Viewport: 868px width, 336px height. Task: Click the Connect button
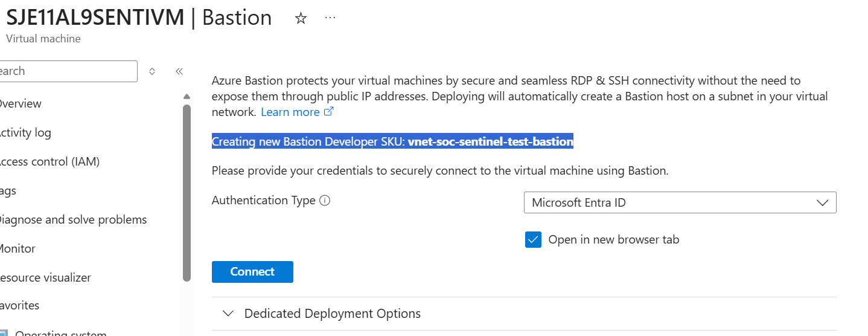pyautogui.click(x=252, y=272)
